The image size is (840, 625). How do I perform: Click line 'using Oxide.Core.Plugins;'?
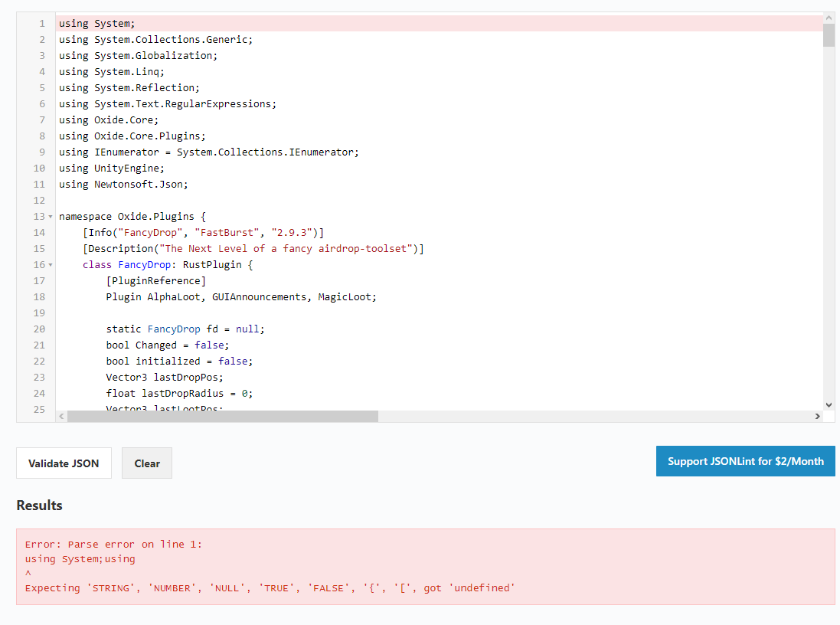(132, 136)
